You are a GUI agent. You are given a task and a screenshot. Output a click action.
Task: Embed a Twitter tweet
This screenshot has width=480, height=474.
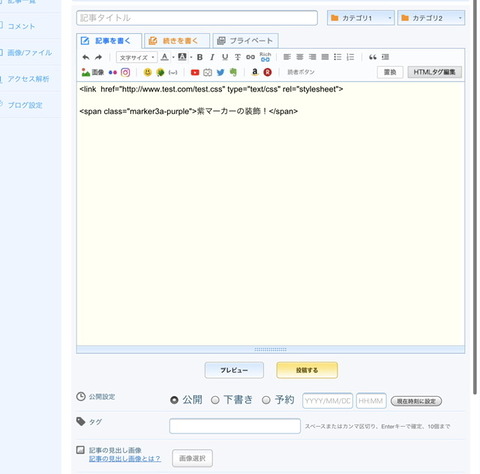click(x=220, y=72)
